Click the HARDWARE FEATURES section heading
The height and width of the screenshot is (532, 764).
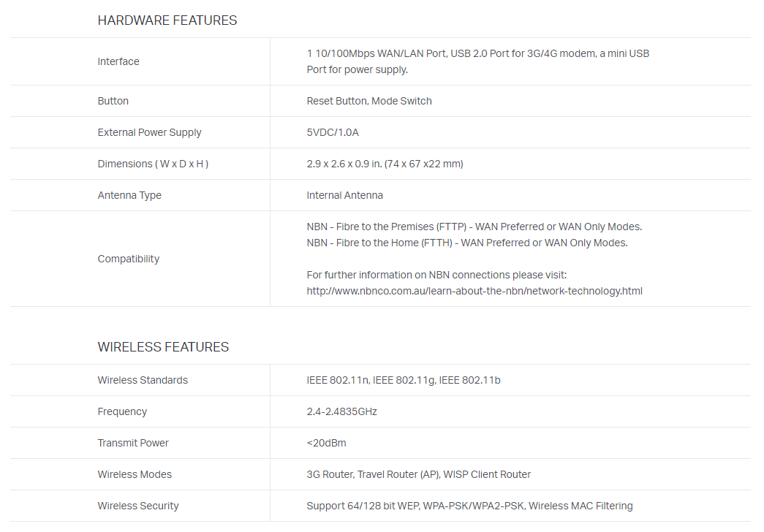[167, 20]
